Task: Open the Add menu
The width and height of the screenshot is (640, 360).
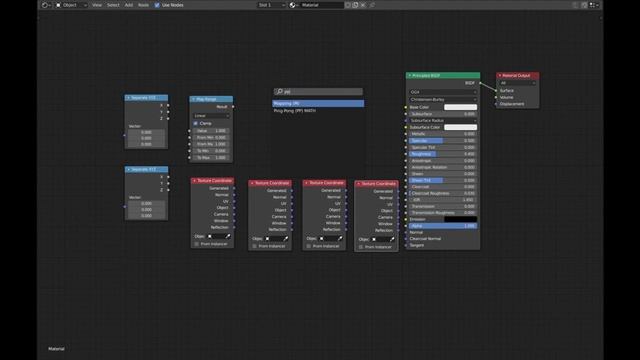Action: coord(129,5)
